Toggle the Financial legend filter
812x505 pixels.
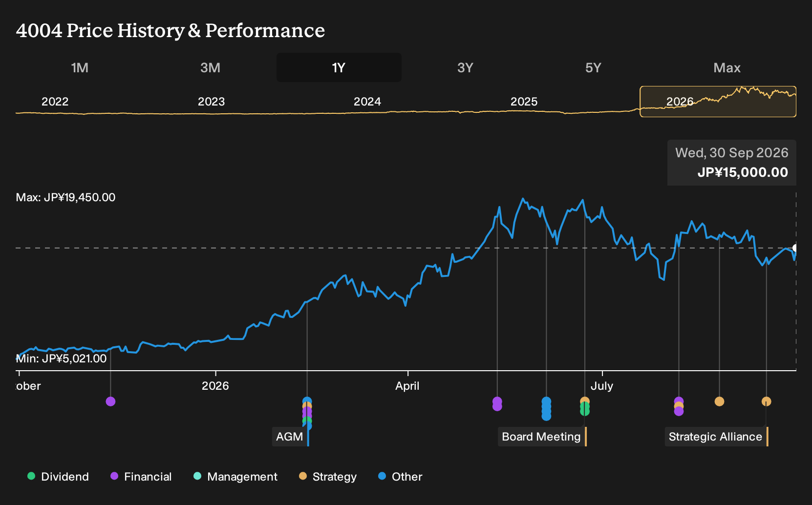(x=141, y=477)
